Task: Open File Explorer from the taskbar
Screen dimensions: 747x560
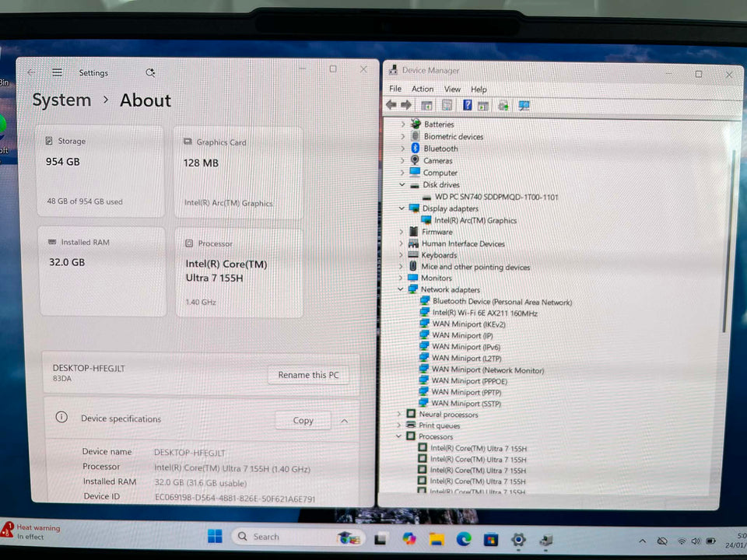Action: (437, 538)
